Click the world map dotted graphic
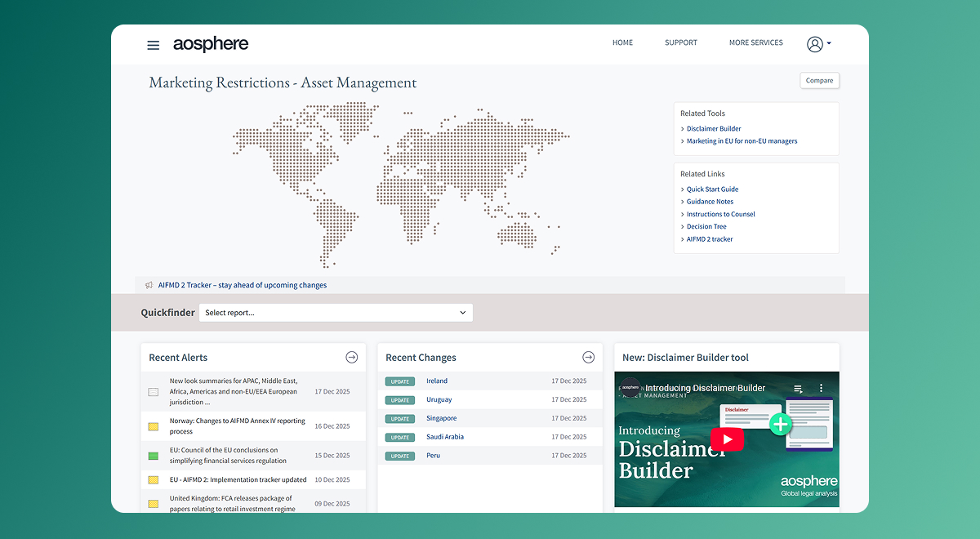Viewport: 980px width, 539px height. click(400, 180)
